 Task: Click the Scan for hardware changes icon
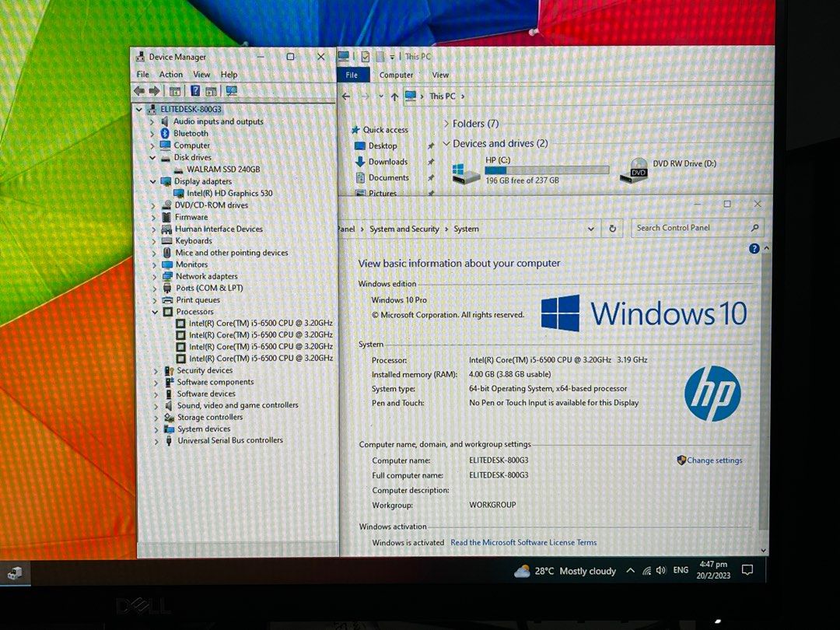(230, 91)
